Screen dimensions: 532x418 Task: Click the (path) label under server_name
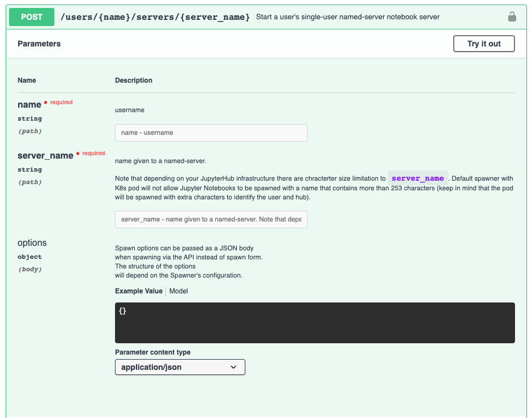pos(31,182)
